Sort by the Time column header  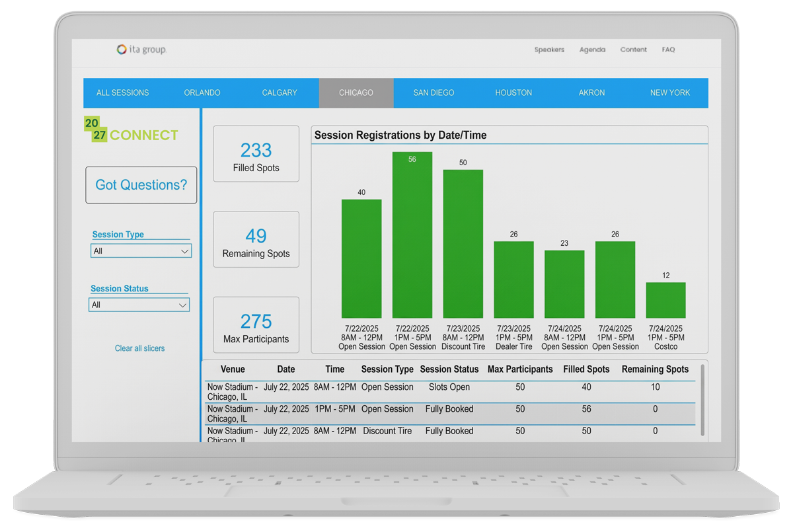[335, 369]
